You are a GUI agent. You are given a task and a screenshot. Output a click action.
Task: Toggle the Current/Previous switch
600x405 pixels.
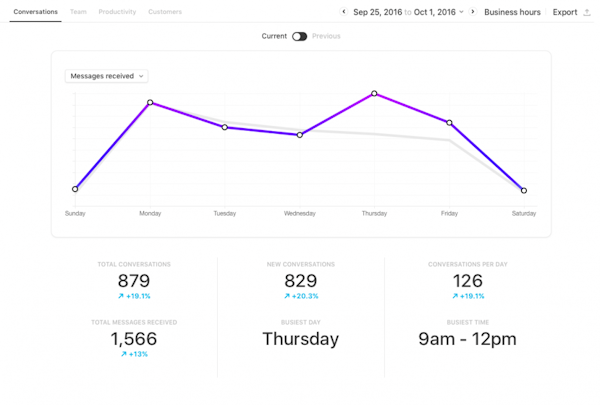coord(299,36)
